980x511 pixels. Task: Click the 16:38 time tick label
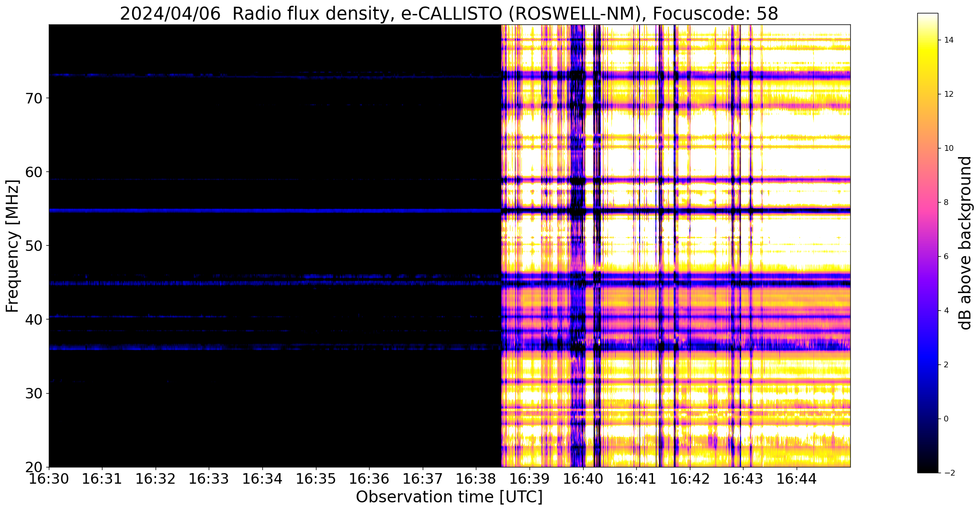pyautogui.click(x=476, y=478)
